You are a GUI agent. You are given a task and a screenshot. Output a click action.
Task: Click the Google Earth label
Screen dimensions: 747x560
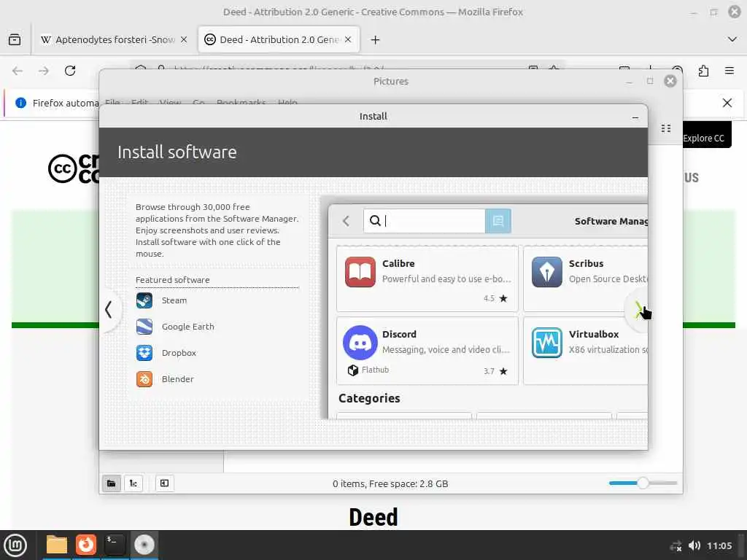188,327
